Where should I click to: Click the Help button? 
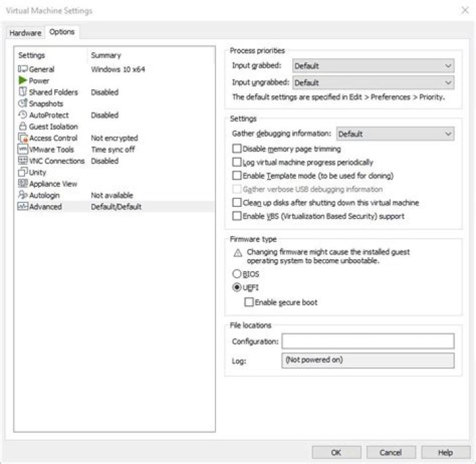point(446,453)
